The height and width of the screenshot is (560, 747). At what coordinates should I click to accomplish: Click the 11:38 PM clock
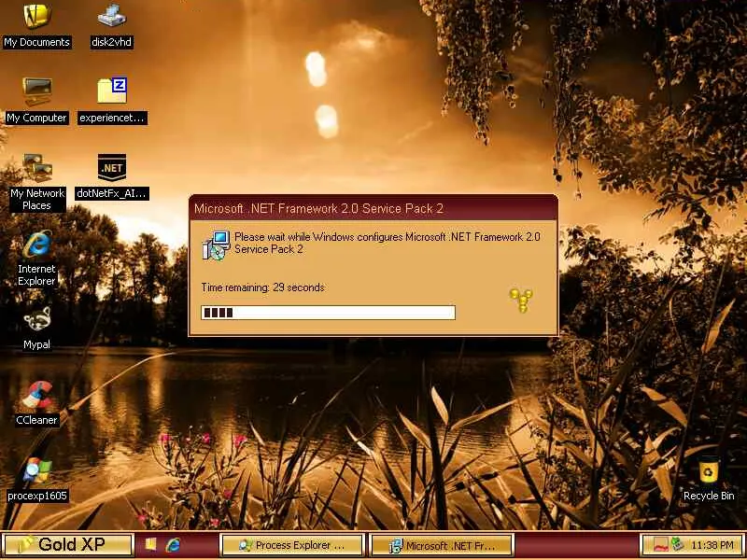coord(712,545)
